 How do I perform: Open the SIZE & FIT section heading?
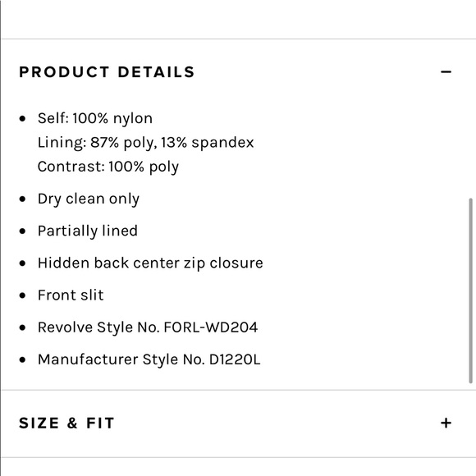pos(66,423)
